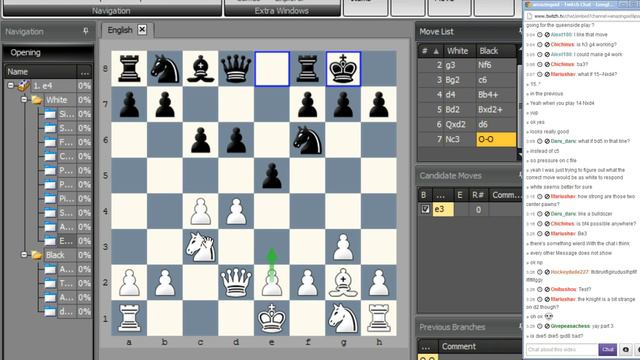The height and width of the screenshot is (360, 640).
Task: Select the white knight on c3
Action: [x=200, y=247]
